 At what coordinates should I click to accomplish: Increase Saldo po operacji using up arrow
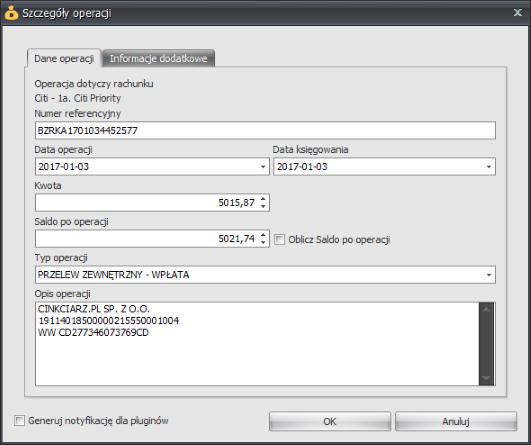[x=263, y=235]
